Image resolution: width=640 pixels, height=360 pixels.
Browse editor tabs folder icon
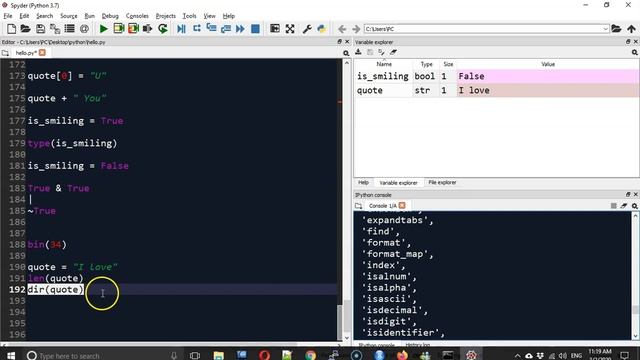(5, 53)
